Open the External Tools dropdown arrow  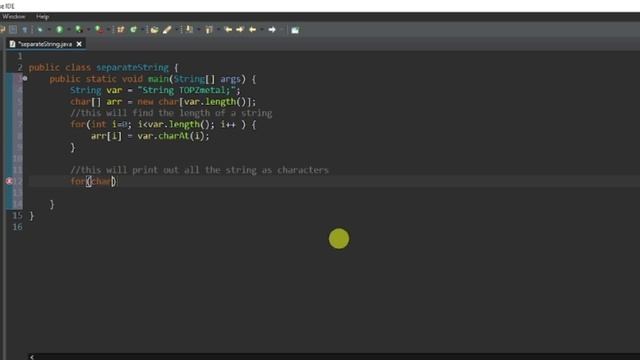coord(108,30)
